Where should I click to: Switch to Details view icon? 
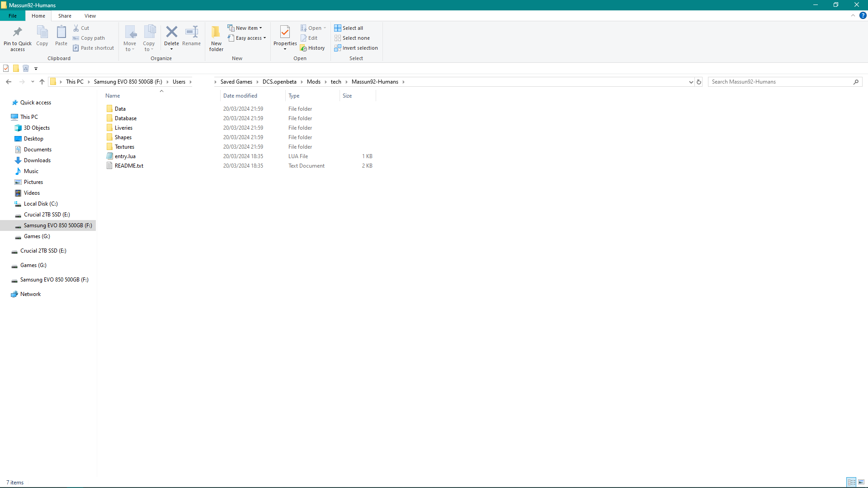pos(851,482)
